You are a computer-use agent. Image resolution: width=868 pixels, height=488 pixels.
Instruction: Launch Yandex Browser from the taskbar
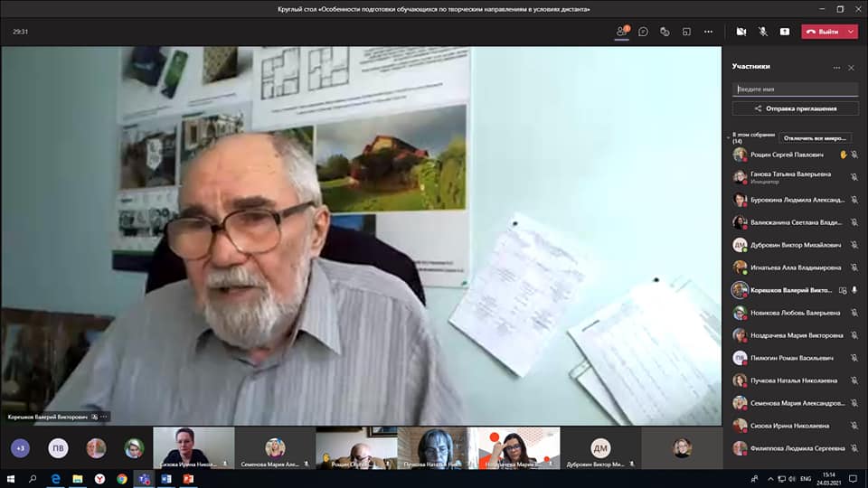tap(99, 478)
